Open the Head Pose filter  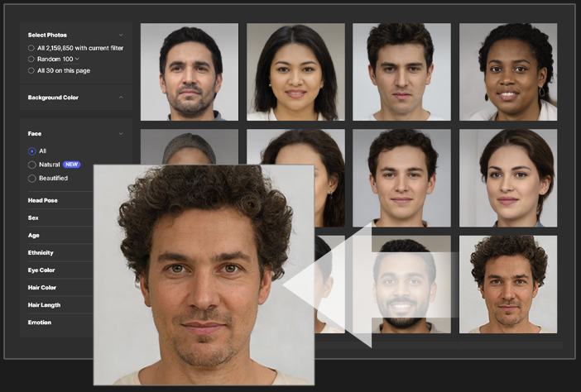(43, 200)
